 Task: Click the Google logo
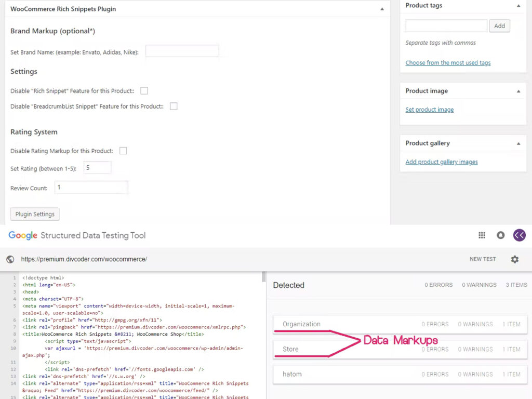click(23, 235)
